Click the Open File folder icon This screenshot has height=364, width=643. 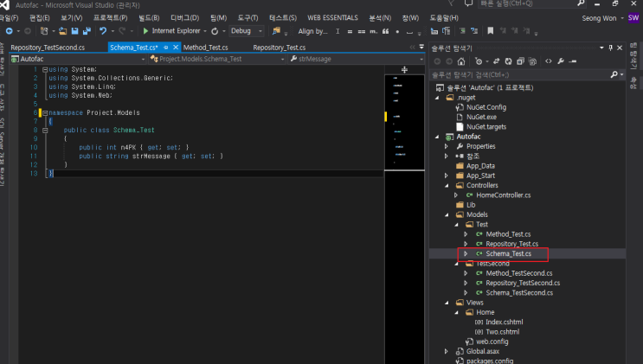point(62,31)
